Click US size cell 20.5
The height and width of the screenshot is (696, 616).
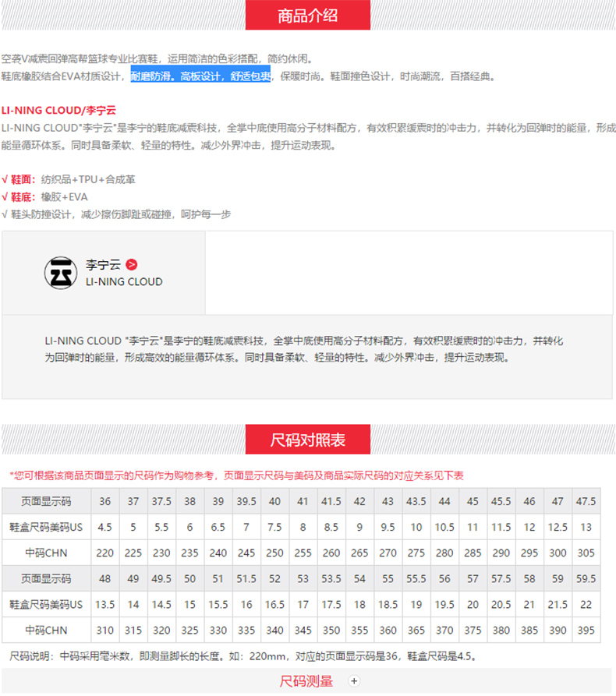click(x=501, y=604)
